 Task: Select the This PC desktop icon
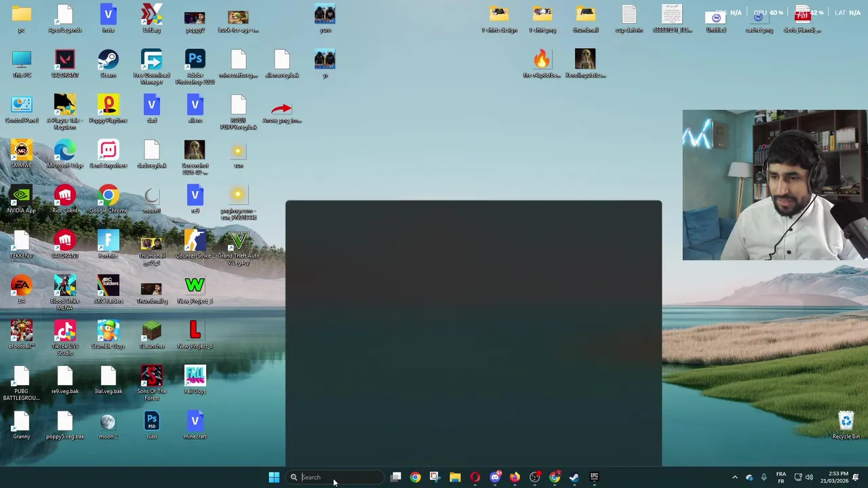coord(21,64)
